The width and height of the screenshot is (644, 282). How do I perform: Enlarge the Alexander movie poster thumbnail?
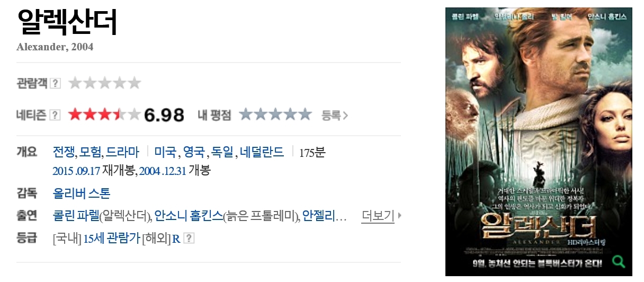tap(539, 142)
